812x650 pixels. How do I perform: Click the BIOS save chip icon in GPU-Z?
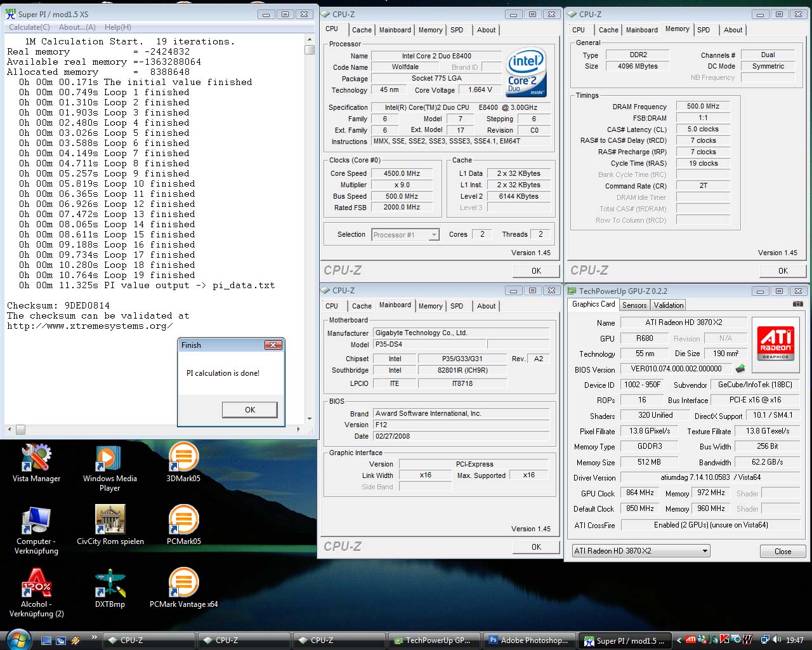tap(740, 369)
